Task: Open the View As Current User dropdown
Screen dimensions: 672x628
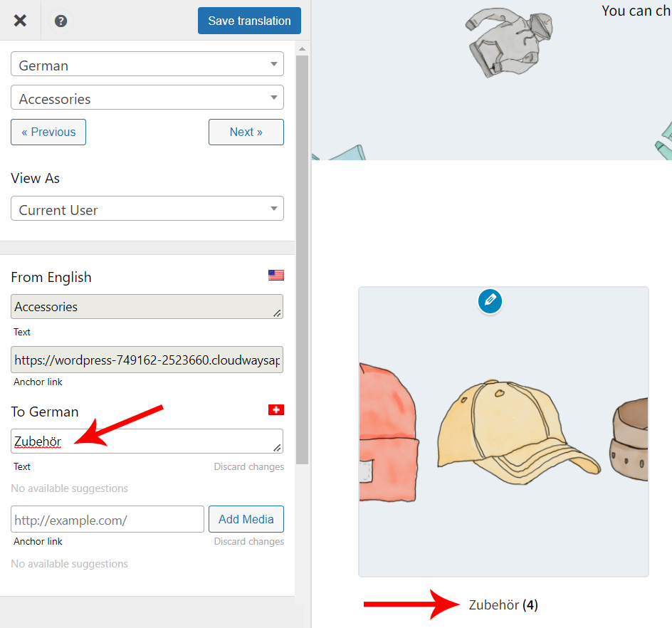Action: (147, 208)
